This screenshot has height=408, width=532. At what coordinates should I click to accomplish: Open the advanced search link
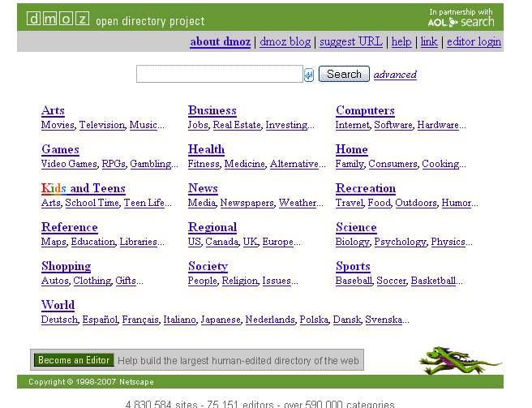395,75
